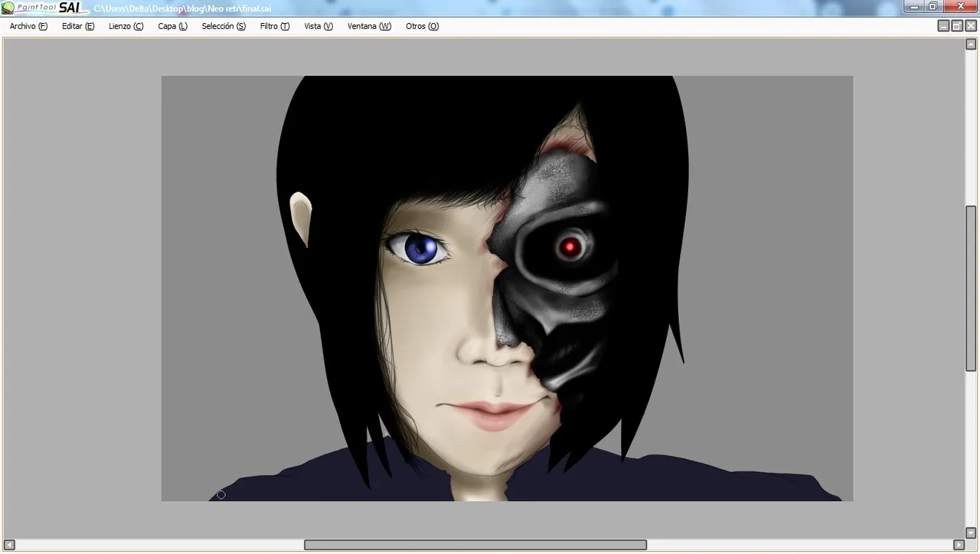Maximize the PaintTool SAI application window
This screenshot has width=980, height=554.
point(933,6)
